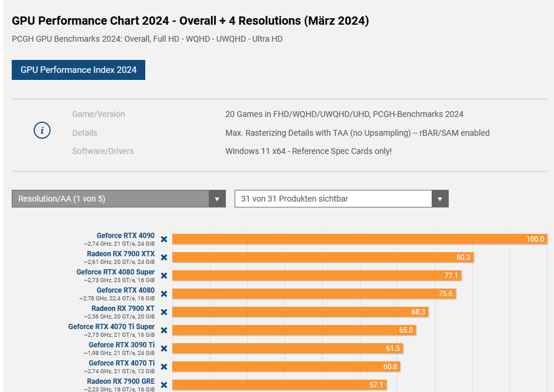554x392 pixels.
Task: Click the 80.3 bar for RX 7900 XTX
Action: click(323, 257)
